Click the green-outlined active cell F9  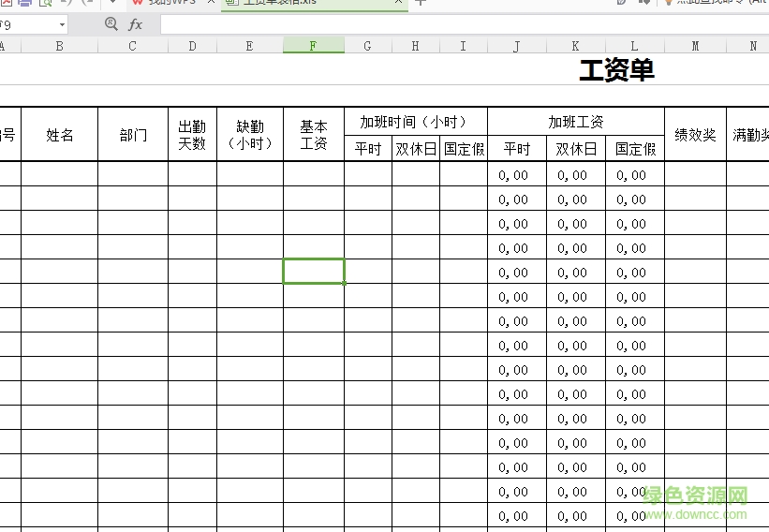coord(314,271)
